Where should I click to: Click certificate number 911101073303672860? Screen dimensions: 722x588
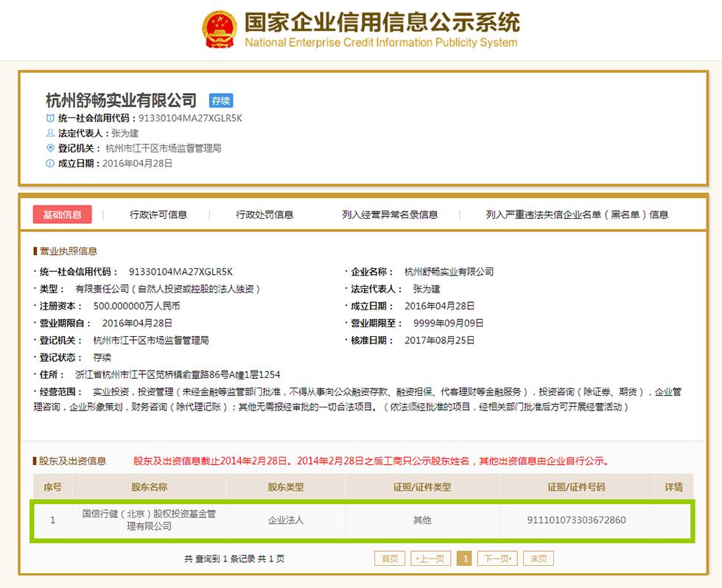(576, 520)
